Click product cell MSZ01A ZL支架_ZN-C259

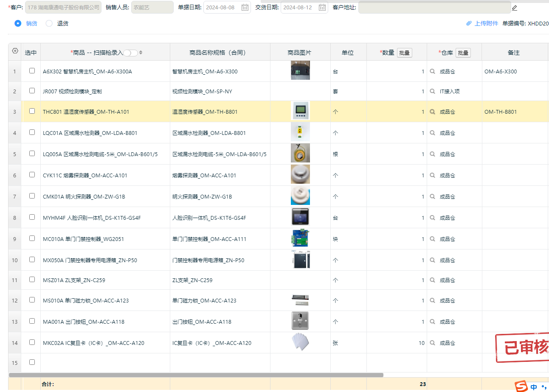click(105, 280)
